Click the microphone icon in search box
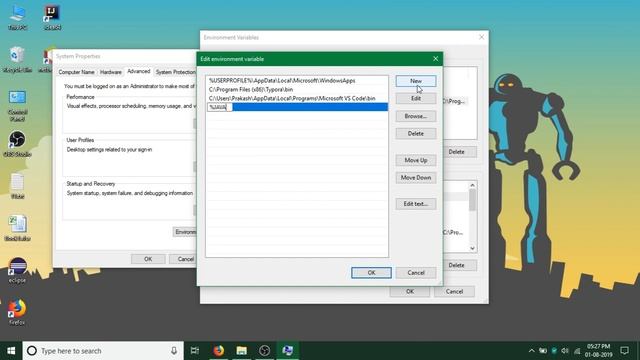Image resolution: width=640 pixels, height=360 pixels. pyautogui.click(x=174, y=351)
